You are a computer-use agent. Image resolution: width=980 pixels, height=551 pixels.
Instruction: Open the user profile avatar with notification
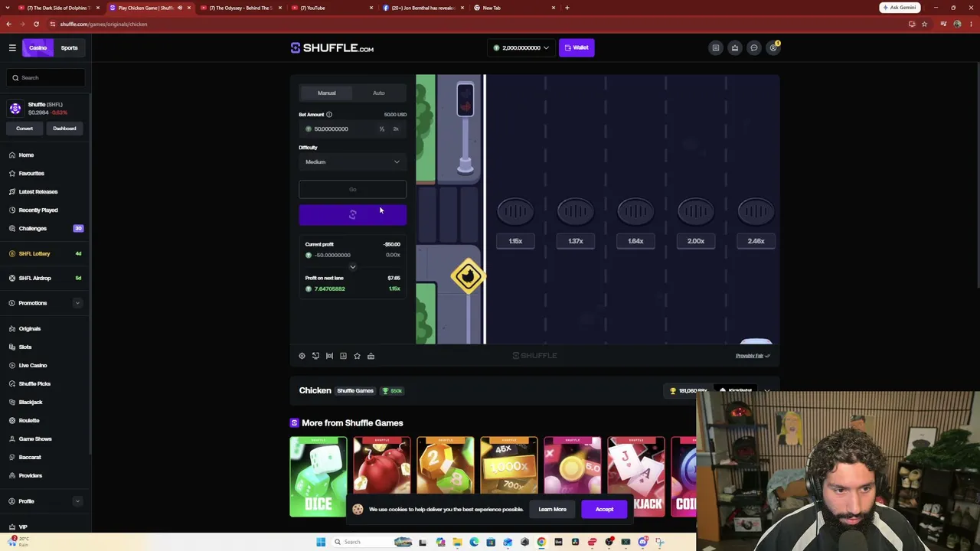coord(774,47)
